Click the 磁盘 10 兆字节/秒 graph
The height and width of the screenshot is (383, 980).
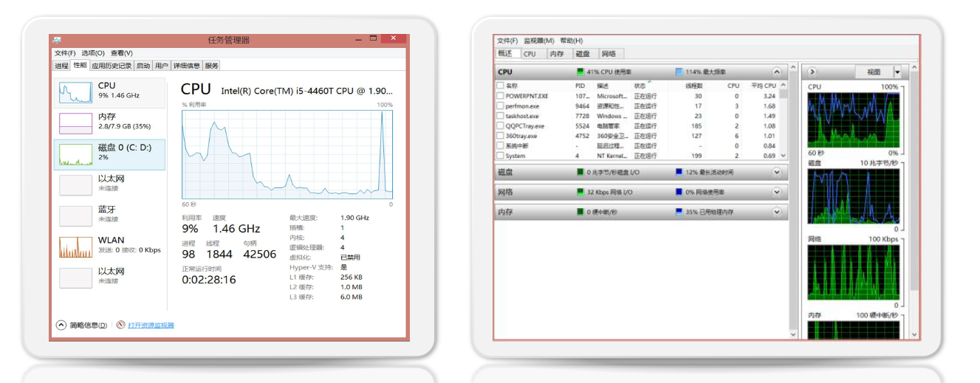(x=854, y=196)
